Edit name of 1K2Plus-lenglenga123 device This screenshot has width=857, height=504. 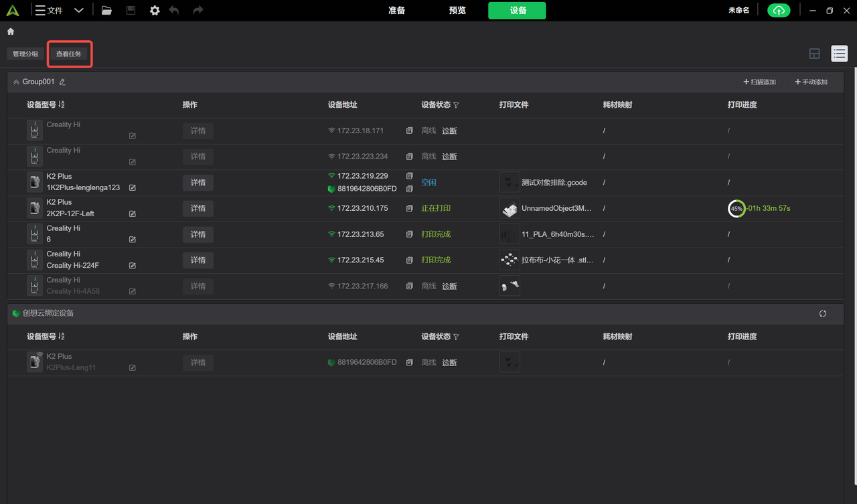(x=133, y=188)
